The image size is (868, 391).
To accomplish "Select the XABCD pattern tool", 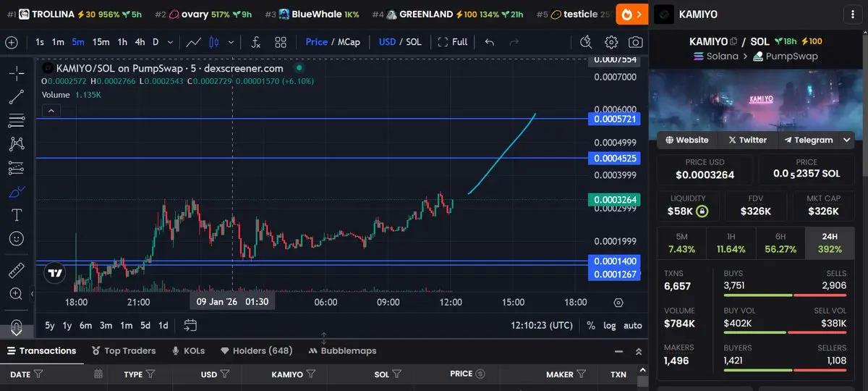I will point(16,144).
